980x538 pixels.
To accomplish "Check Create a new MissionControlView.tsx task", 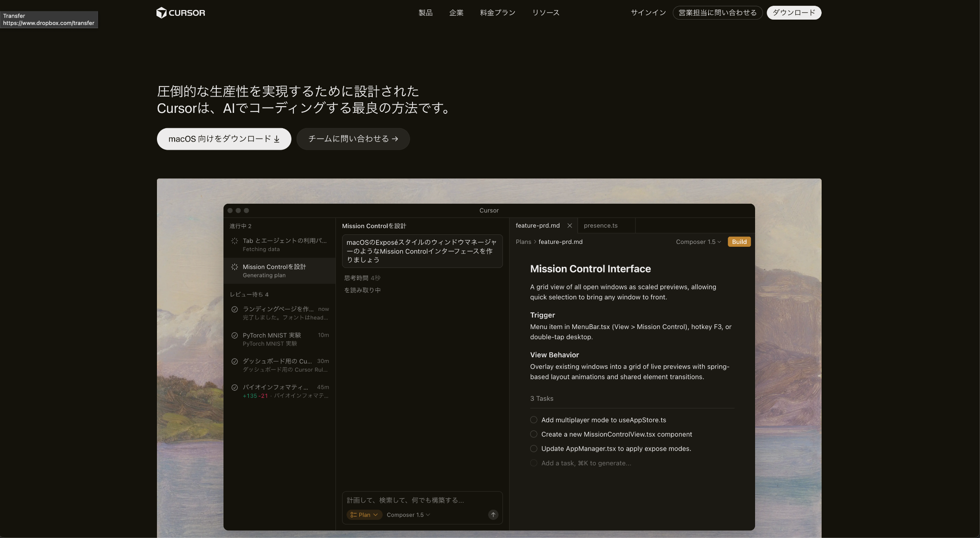I will click(534, 434).
